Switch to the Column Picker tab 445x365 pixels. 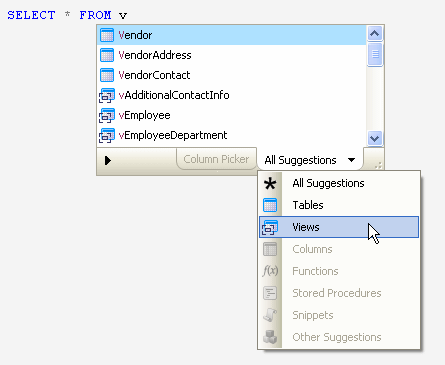[x=216, y=159]
